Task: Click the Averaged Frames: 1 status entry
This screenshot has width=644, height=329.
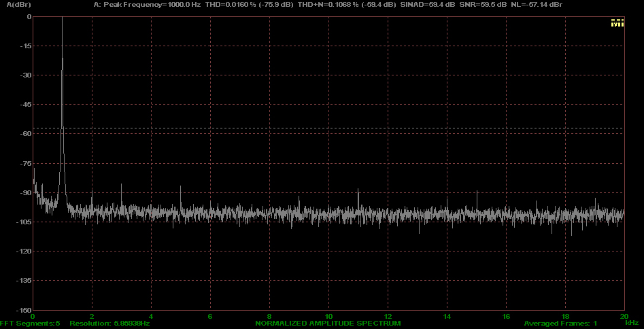Action: [x=560, y=324]
